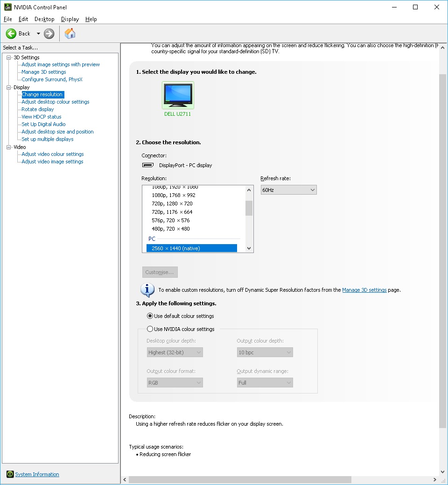Click the Back button label
448x485 pixels.
point(24,34)
